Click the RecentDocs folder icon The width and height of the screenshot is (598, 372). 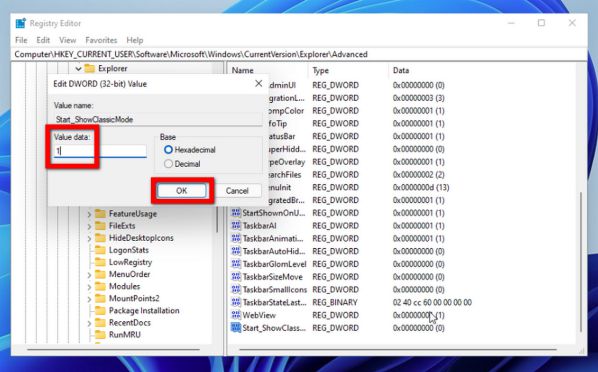[100, 323]
